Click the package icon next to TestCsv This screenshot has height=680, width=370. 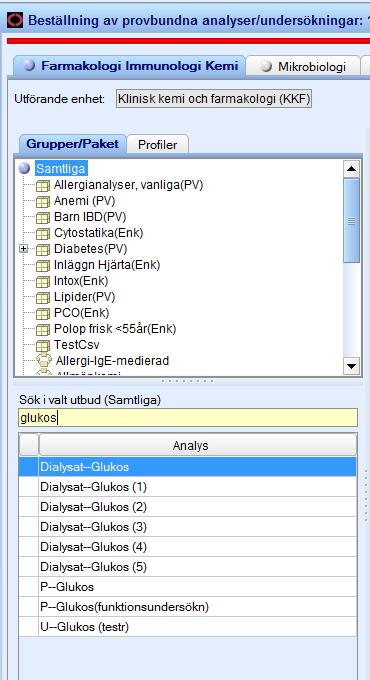tap(43, 346)
